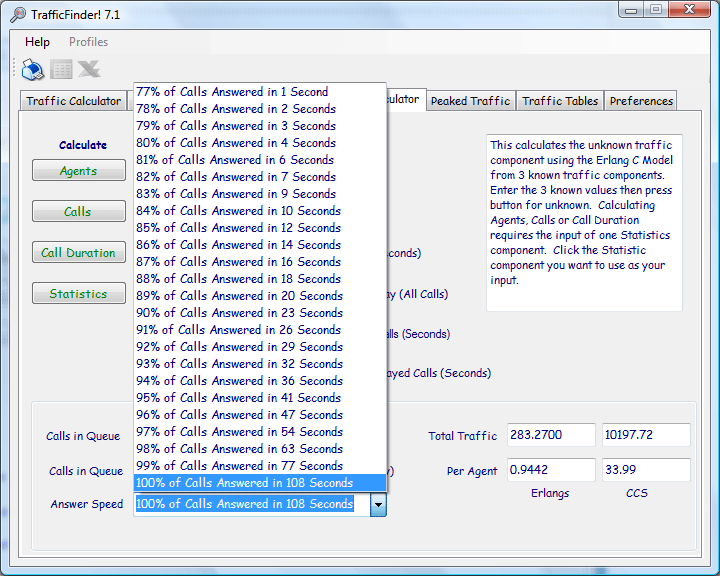
Task: Pick 91% of Calls Answered in 26 Seconds
Action: pos(260,330)
